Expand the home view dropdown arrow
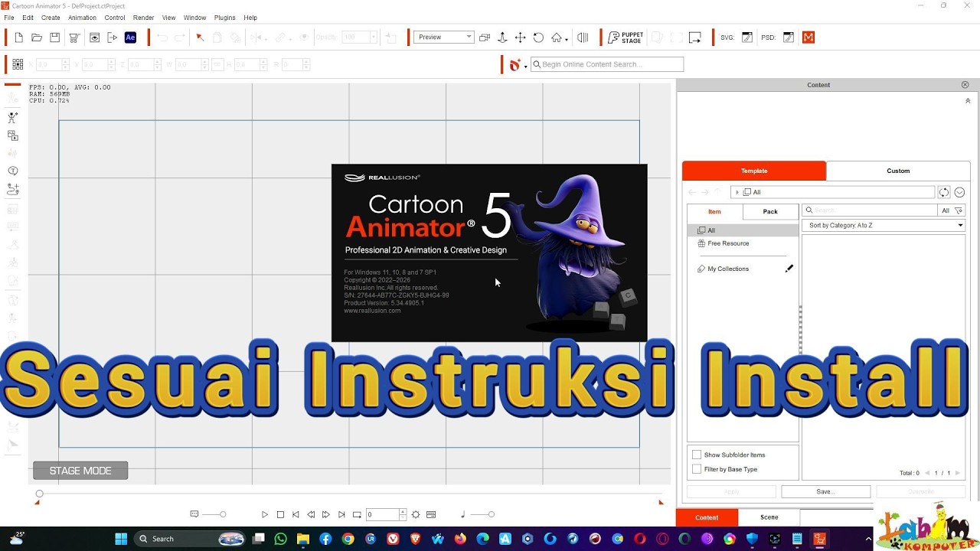 point(566,39)
